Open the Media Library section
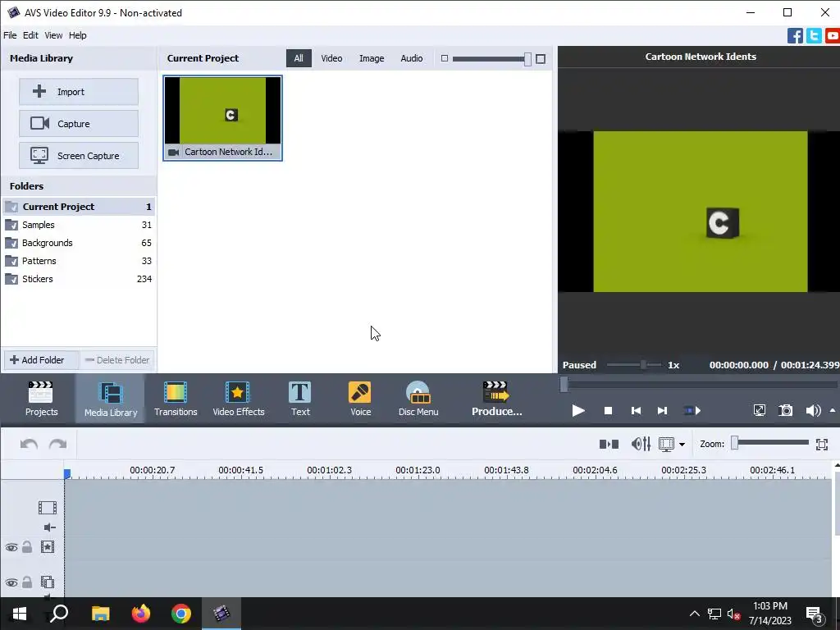 111,399
